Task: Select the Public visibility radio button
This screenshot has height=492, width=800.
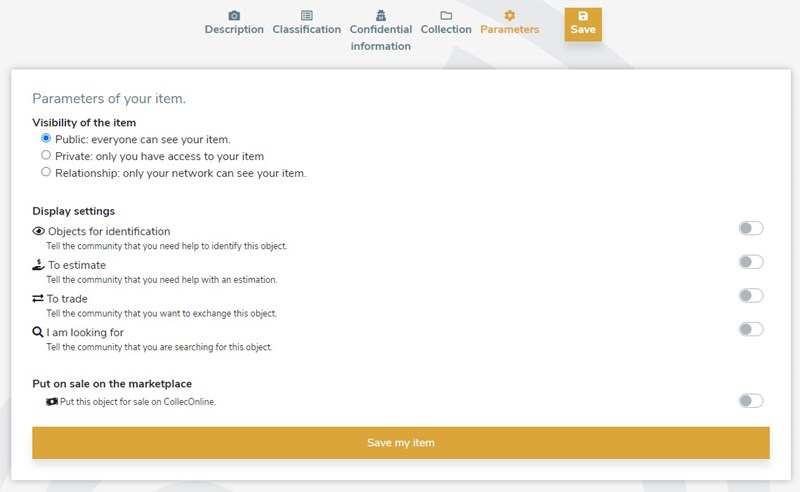Action: click(x=46, y=138)
